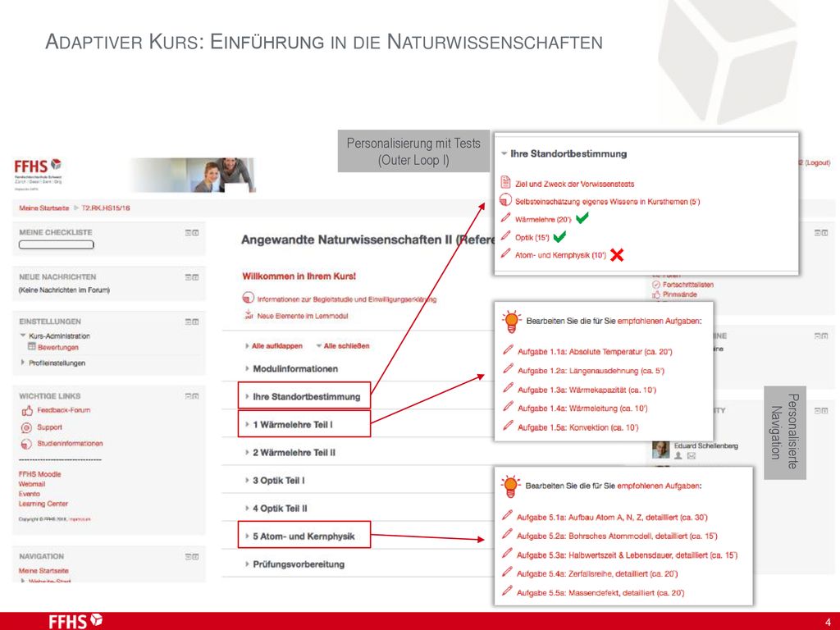The width and height of the screenshot is (840, 630).
Task: Click the pencil icon for Aufgabe 1.3a
Action: pyautogui.click(x=508, y=388)
